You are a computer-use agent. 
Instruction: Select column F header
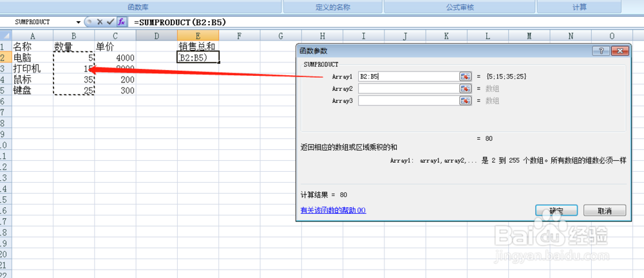pyautogui.click(x=239, y=36)
